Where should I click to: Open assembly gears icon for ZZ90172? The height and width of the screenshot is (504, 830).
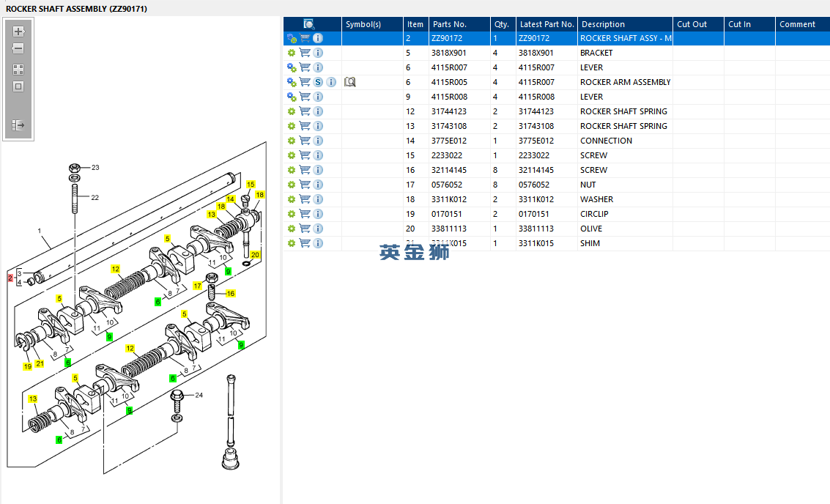(292, 38)
